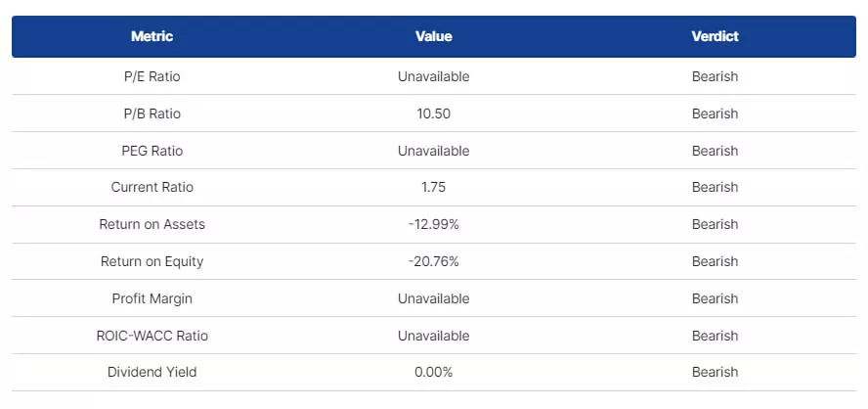
Task: Click the 10.50 P/B value cell
Action: click(x=433, y=114)
